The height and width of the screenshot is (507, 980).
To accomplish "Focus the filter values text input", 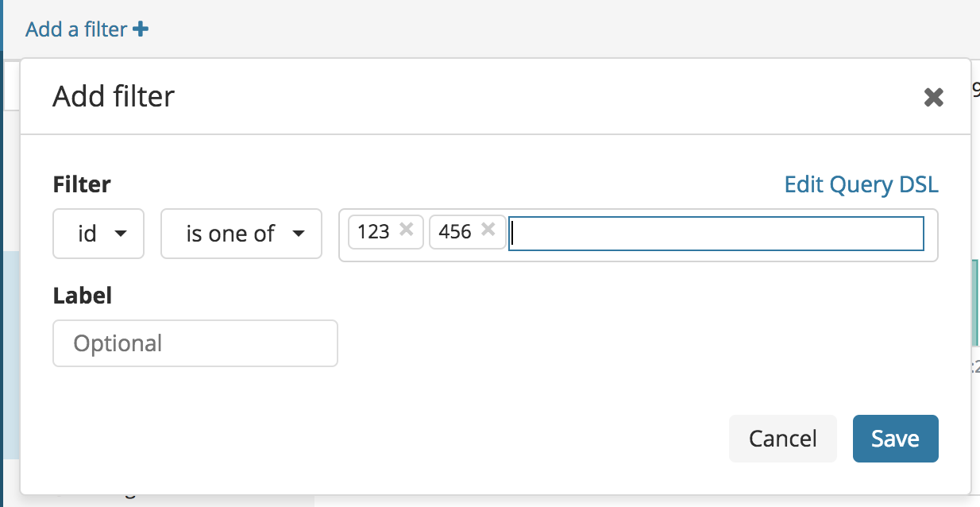I will [x=716, y=234].
